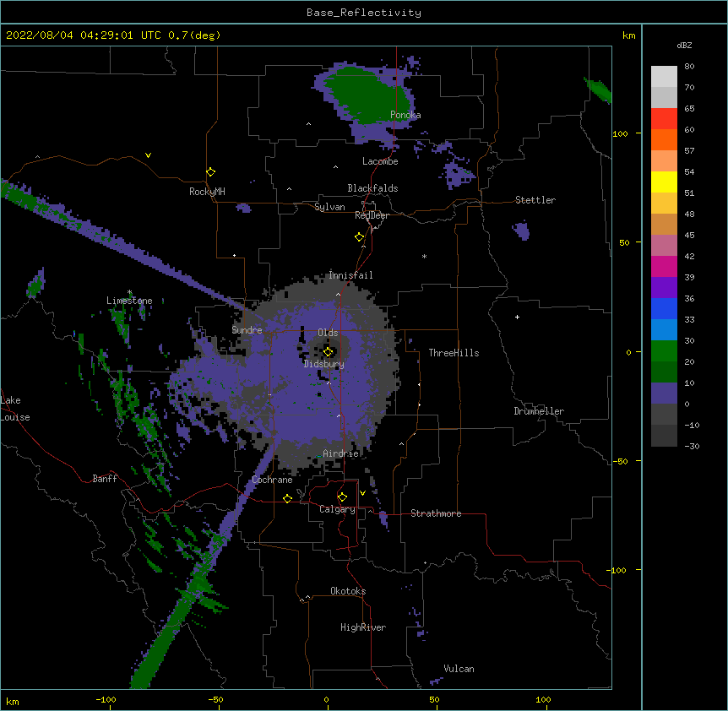Click the Sundre town label
Viewport: 728px width, 711px height.
[247, 330]
